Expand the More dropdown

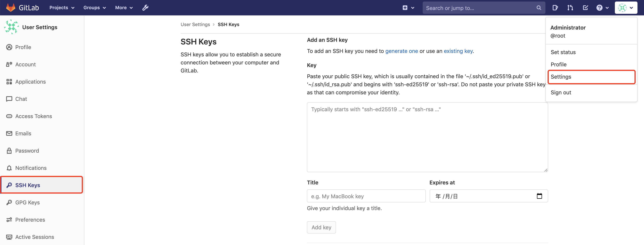coord(124,8)
